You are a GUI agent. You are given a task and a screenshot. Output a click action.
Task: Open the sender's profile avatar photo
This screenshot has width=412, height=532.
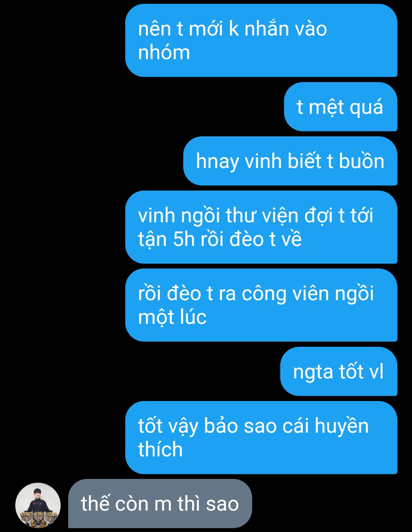[38, 505]
